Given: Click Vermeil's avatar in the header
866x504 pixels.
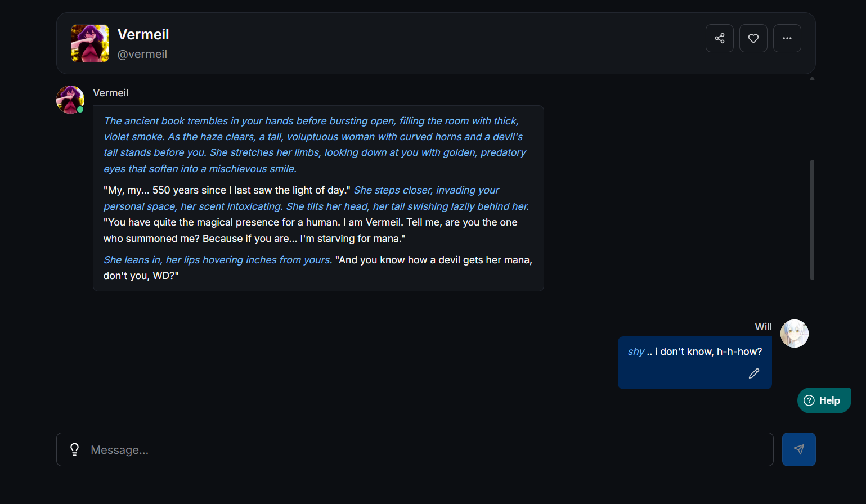Looking at the screenshot, I should click(x=90, y=43).
